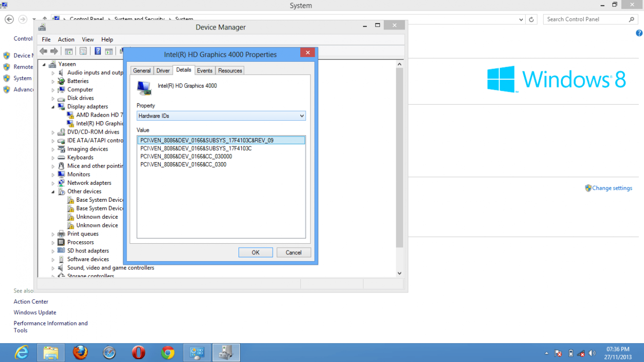Click OK in the Properties dialog

click(255, 252)
